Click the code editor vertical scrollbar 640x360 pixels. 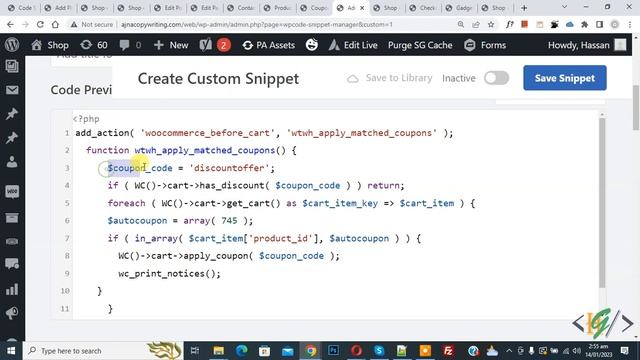pyautogui.click(x=602, y=203)
